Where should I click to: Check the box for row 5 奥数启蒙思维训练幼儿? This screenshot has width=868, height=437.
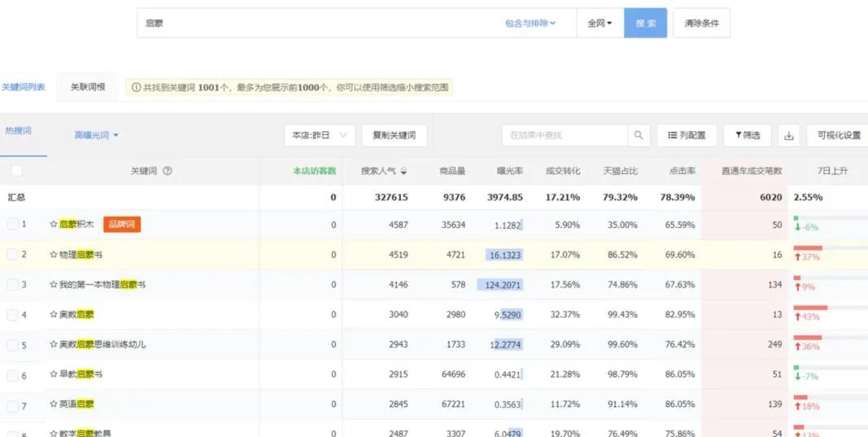coord(13,345)
